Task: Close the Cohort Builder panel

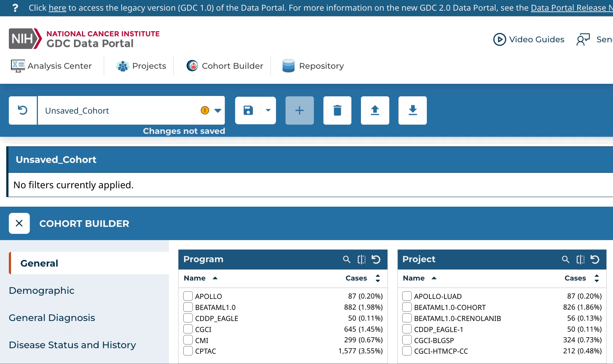Action: 19,224
